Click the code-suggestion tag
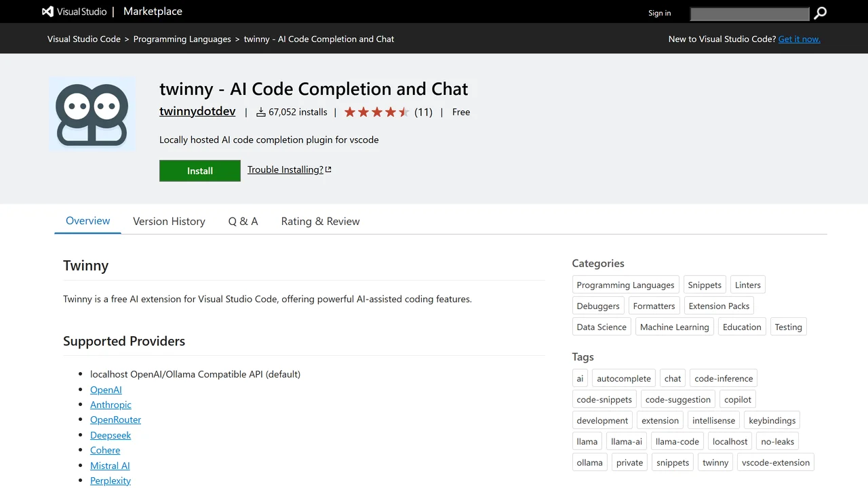The image size is (868, 488). coord(678,399)
